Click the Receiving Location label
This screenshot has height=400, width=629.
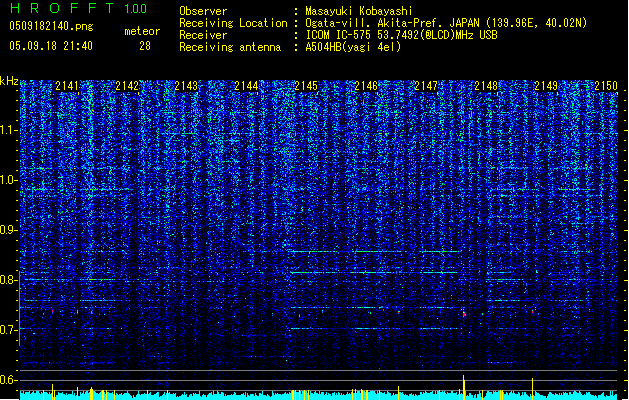pyautogui.click(x=233, y=23)
